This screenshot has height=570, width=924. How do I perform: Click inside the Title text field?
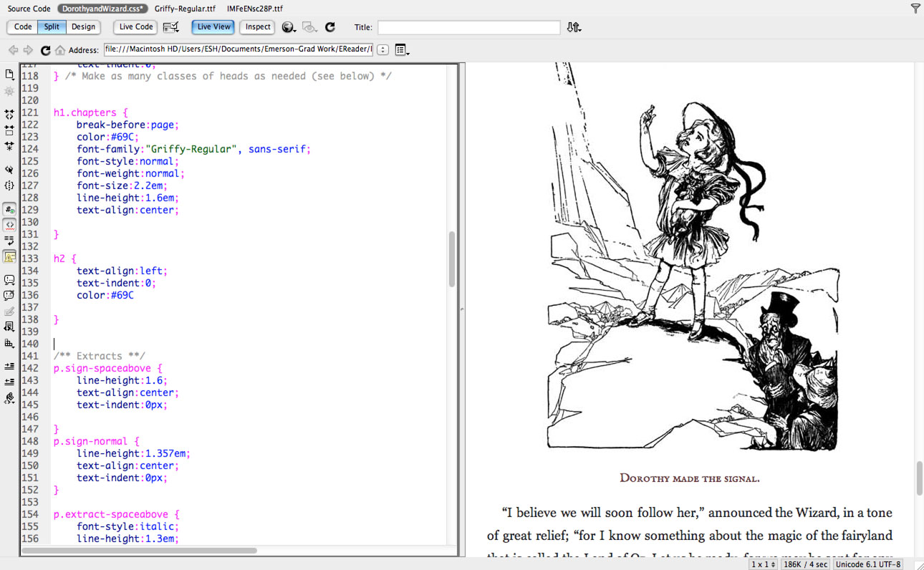click(468, 27)
